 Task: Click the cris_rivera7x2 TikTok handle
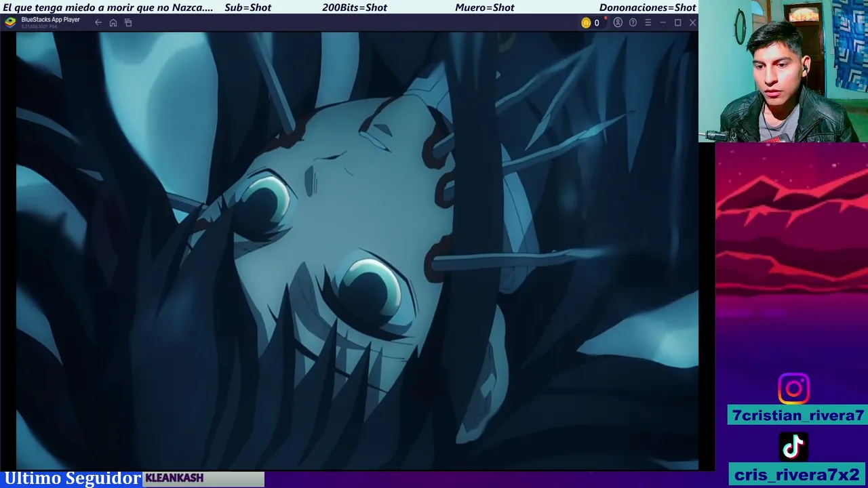click(x=797, y=474)
